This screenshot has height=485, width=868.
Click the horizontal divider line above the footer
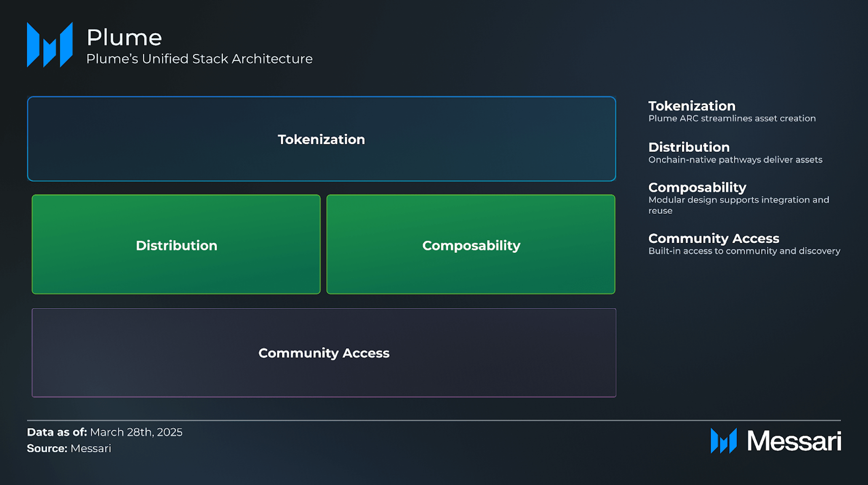(434, 420)
